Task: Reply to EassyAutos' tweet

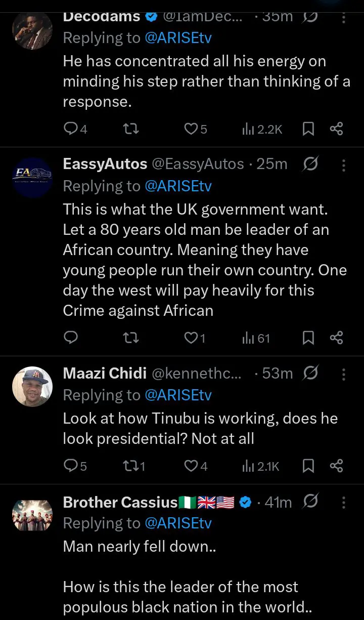Action: tap(71, 338)
